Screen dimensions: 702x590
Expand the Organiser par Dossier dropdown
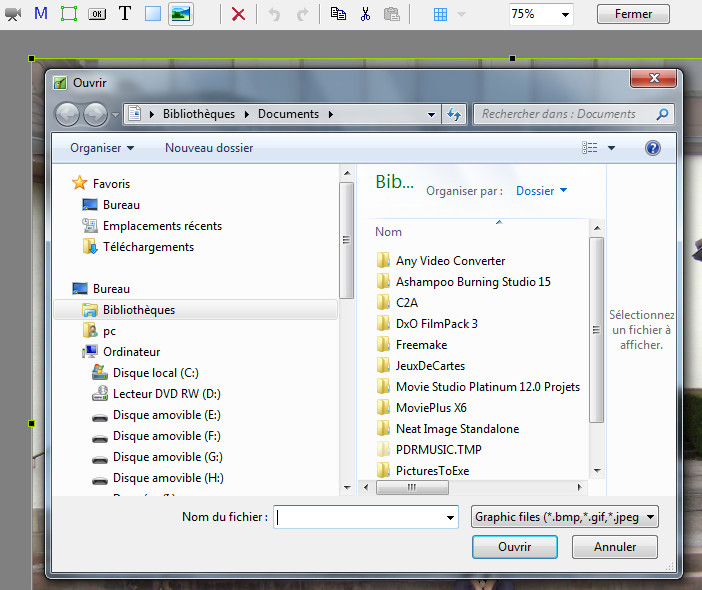pyautogui.click(x=541, y=190)
